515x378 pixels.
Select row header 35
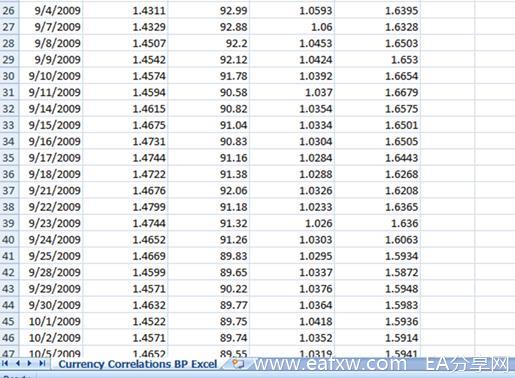point(9,157)
